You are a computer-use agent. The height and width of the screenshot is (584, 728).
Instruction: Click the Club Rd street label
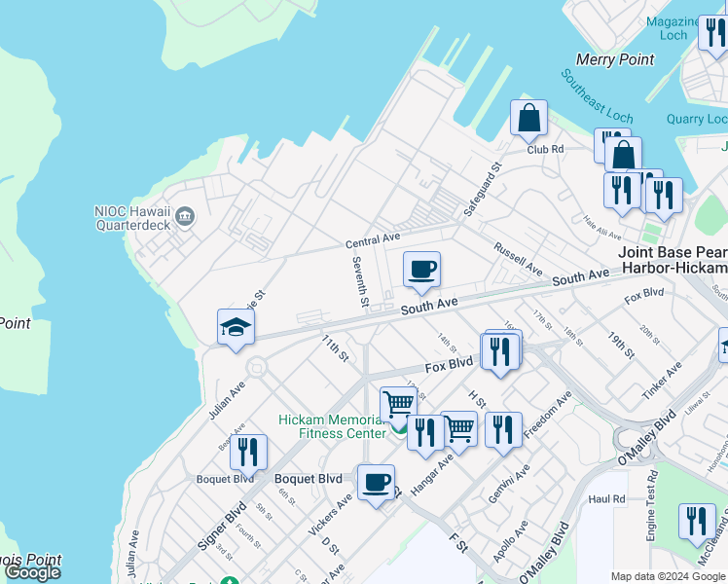pyautogui.click(x=545, y=150)
